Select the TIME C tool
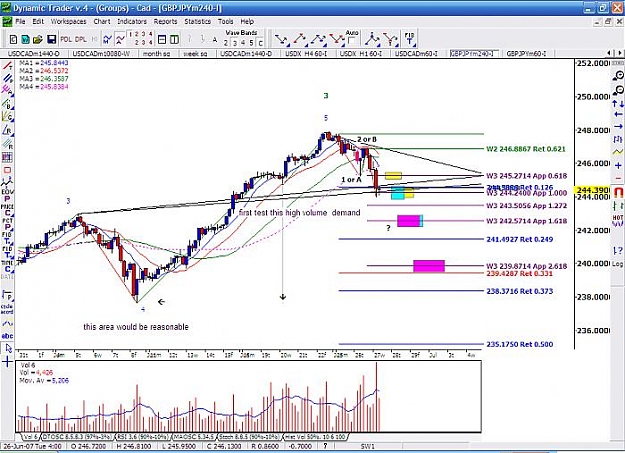 7,266
